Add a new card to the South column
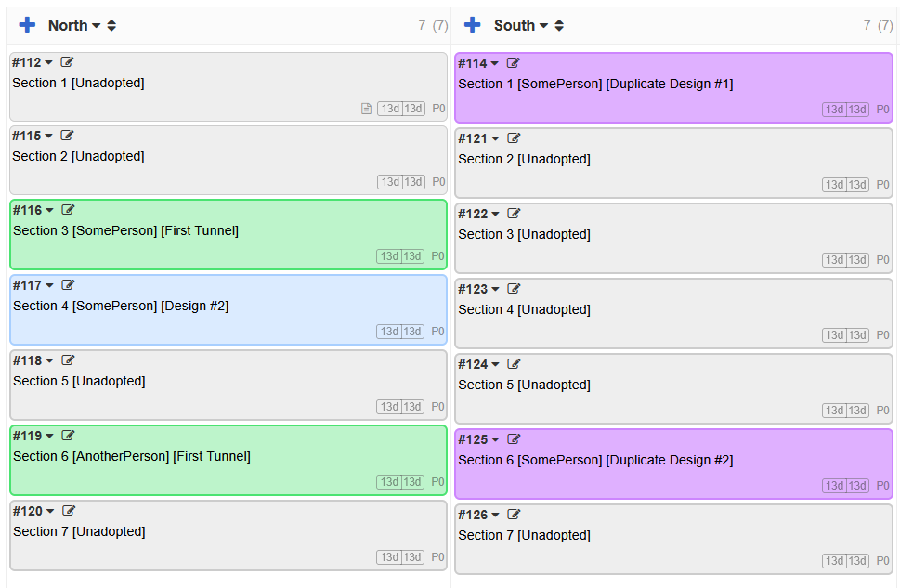Viewport: 900px width, 588px height. tap(475, 24)
